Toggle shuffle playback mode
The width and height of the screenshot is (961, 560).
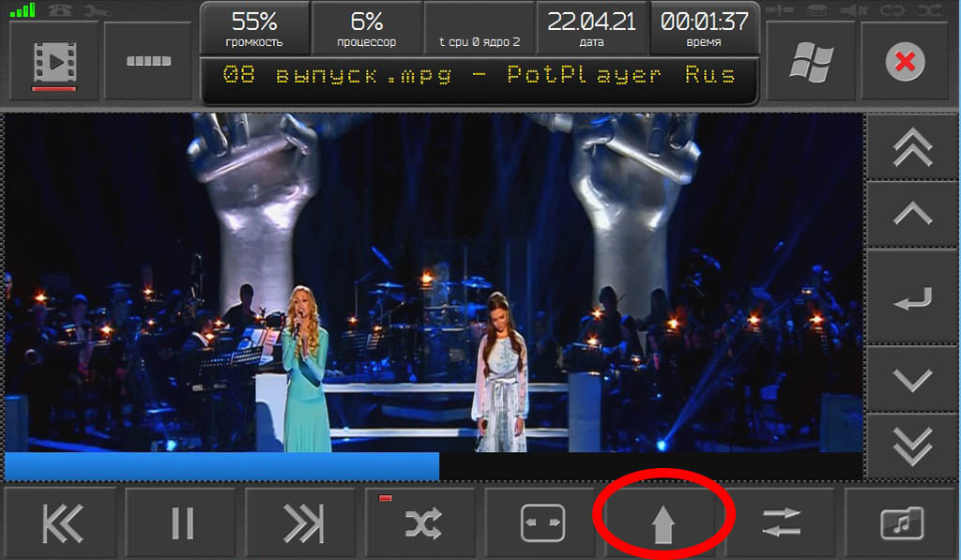coord(422,523)
